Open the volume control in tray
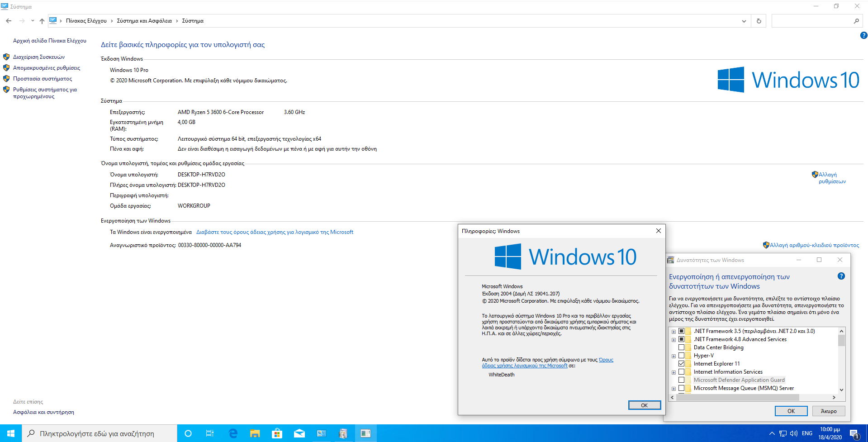Image resolution: width=868 pixels, height=442 pixels. click(x=794, y=433)
